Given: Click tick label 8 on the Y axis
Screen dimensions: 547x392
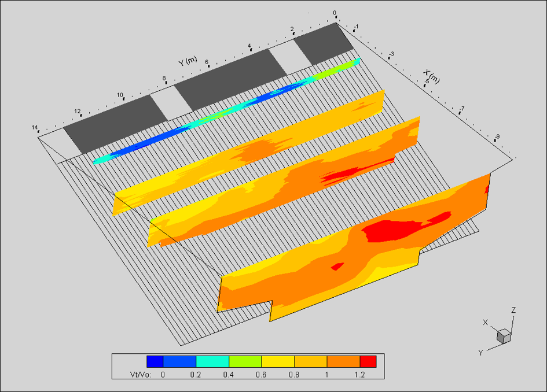Looking at the screenshot, I should point(164,79).
